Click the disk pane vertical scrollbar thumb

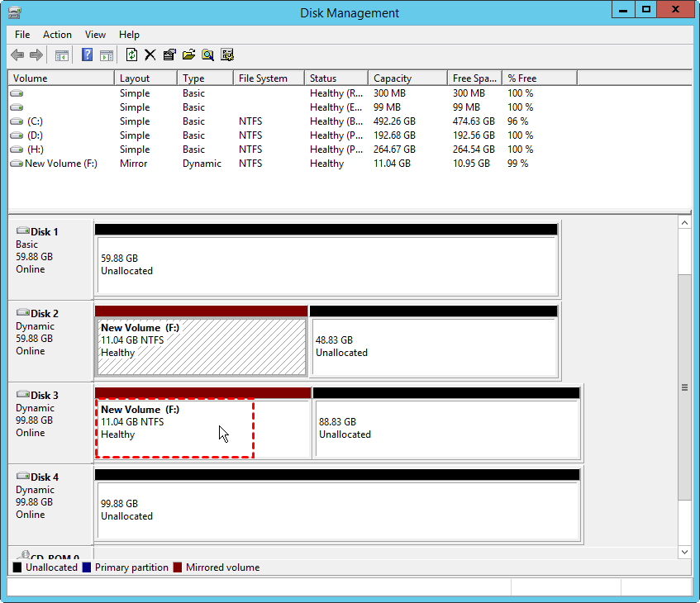(x=685, y=387)
